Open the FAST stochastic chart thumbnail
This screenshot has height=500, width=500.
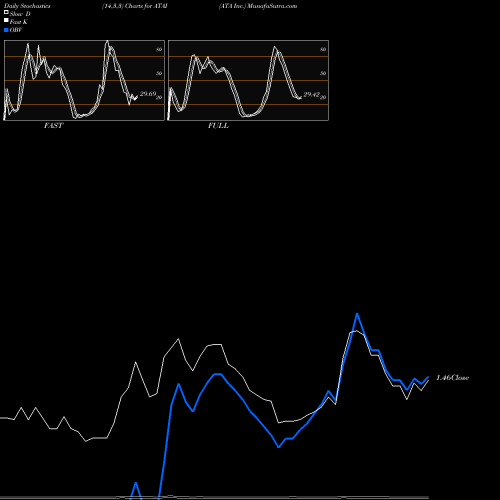click(84, 80)
